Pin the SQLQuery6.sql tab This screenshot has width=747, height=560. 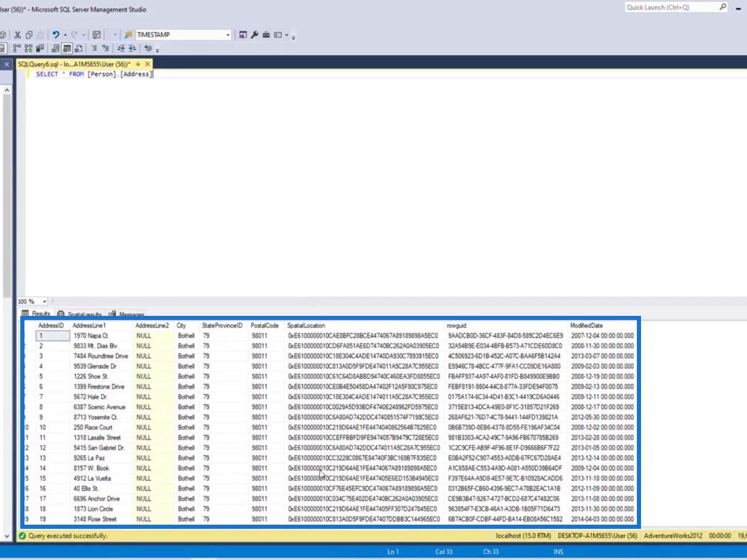pos(138,64)
